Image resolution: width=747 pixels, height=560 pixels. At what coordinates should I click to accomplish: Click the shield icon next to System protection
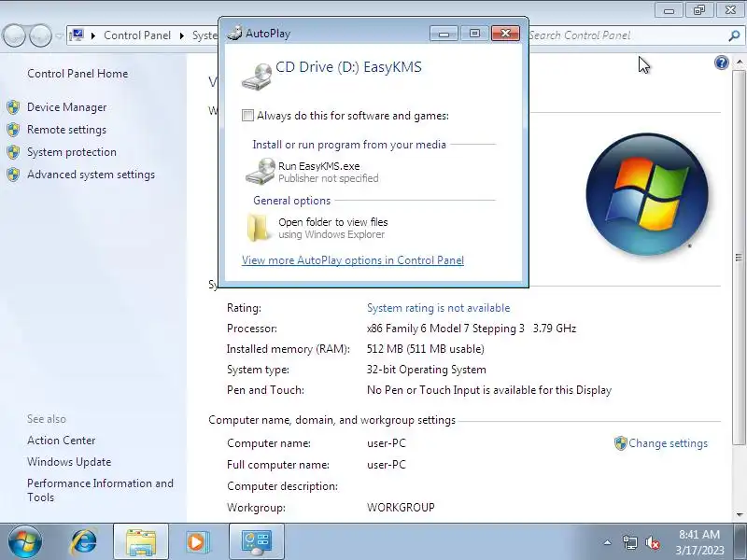click(x=13, y=152)
